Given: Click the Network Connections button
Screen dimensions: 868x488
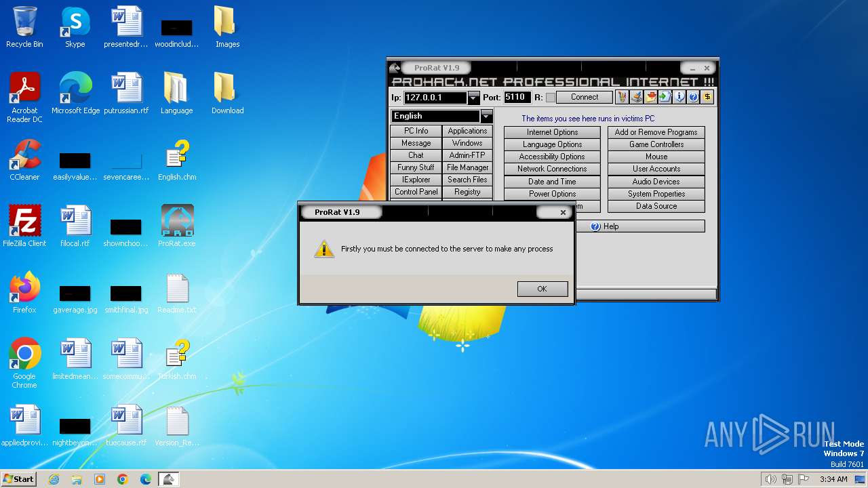Looking at the screenshot, I should pos(552,169).
